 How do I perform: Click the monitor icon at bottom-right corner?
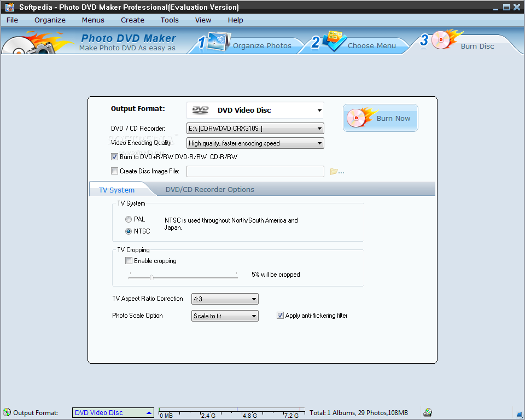point(520,415)
